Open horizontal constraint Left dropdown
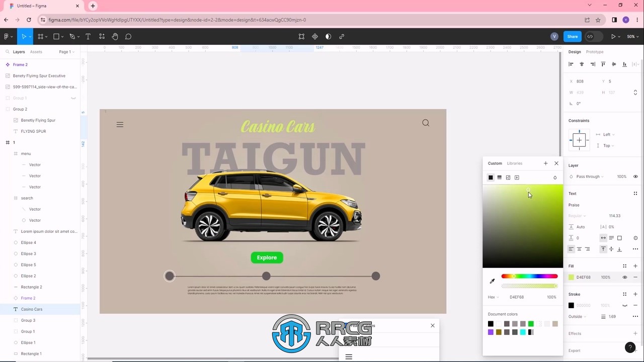 [609, 134]
